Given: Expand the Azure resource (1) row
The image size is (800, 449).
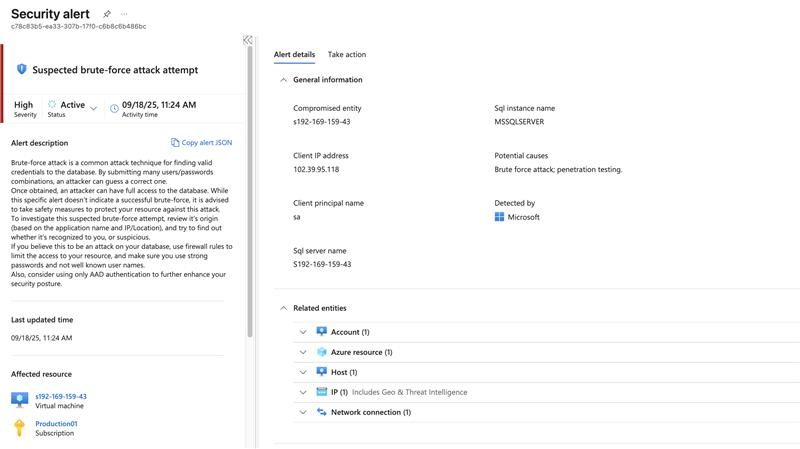Looking at the screenshot, I should click(x=303, y=352).
